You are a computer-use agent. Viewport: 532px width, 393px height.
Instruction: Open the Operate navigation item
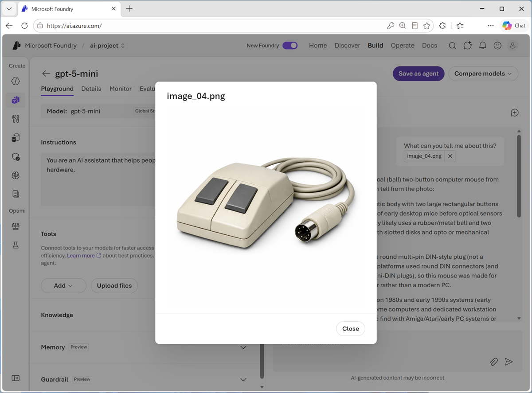pyautogui.click(x=403, y=46)
